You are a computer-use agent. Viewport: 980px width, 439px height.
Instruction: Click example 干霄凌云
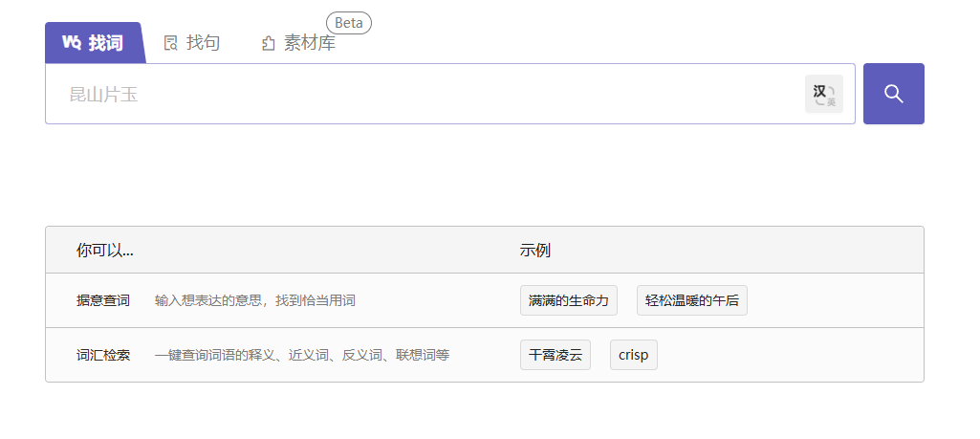(x=555, y=355)
